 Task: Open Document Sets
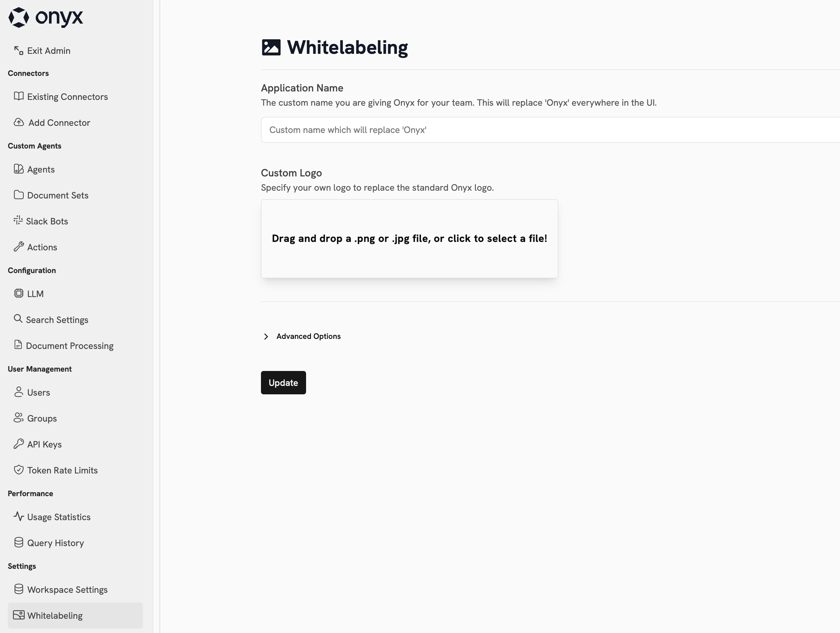(x=57, y=195)
